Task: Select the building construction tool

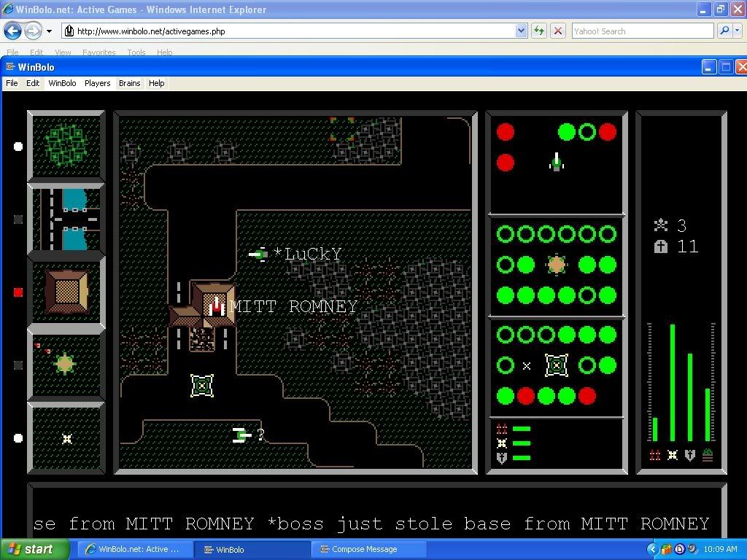Action: [66, 292]
